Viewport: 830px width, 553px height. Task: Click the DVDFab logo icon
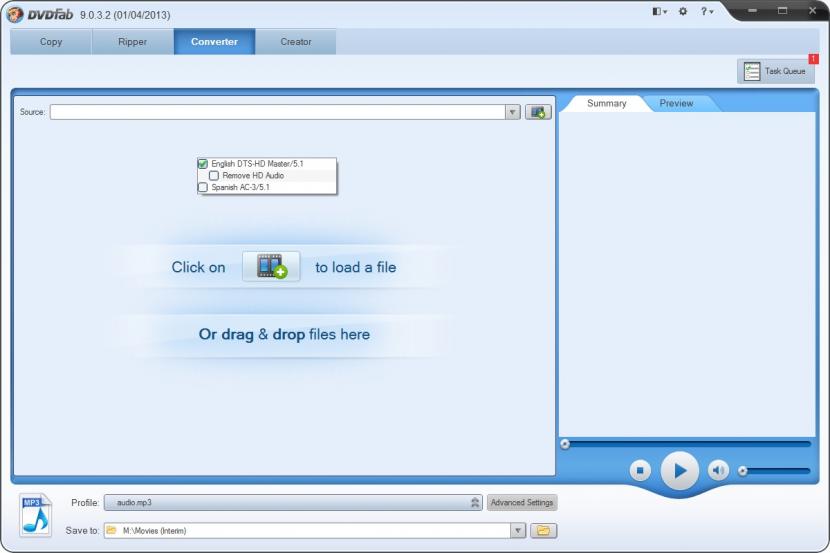(x=14, y=14)
